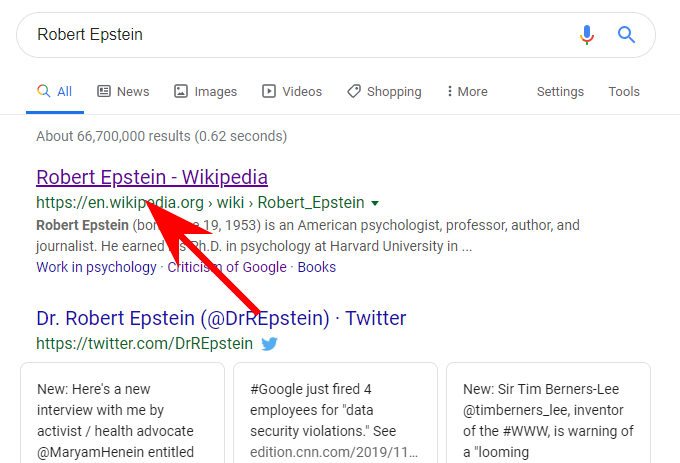Open the 'Books' sitelink

point(317,267)
